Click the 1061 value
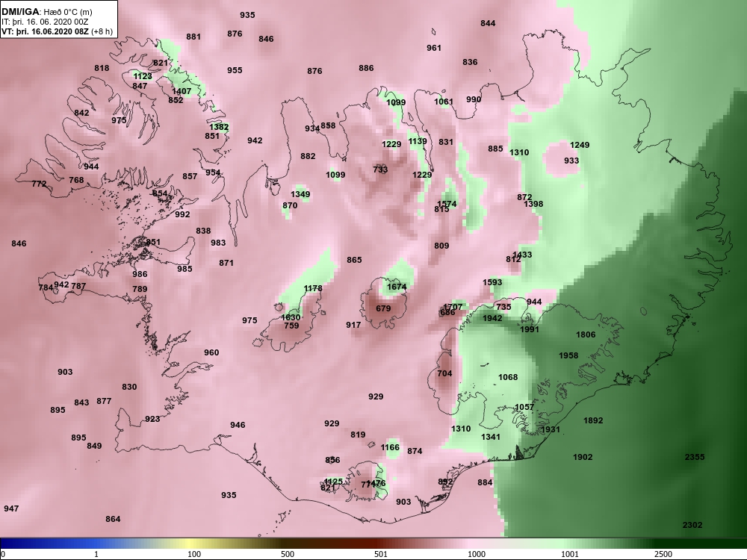 [444, 102]
